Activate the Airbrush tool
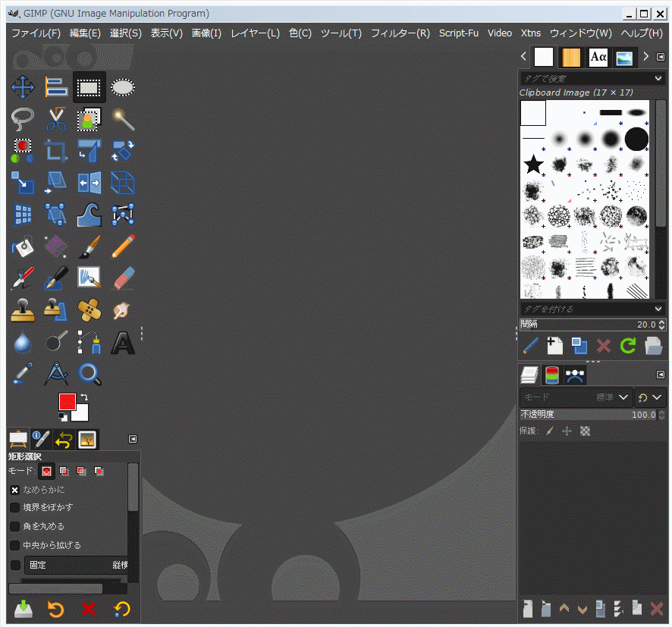Viewport: 672px width, 627px height. pyautogui.click(x=23, y=278)
